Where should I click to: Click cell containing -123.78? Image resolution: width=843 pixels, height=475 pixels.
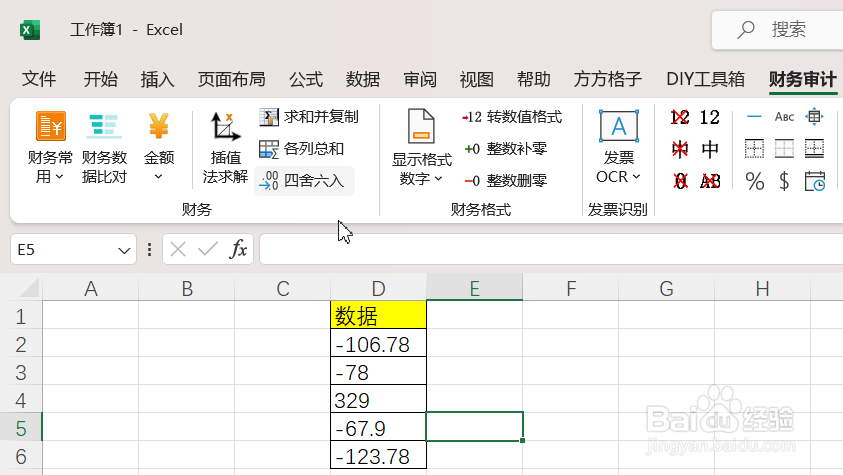(378, 456)
